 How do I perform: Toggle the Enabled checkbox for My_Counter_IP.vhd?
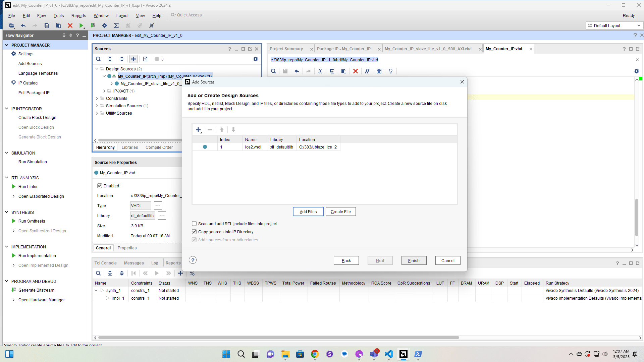coord(100,186)
